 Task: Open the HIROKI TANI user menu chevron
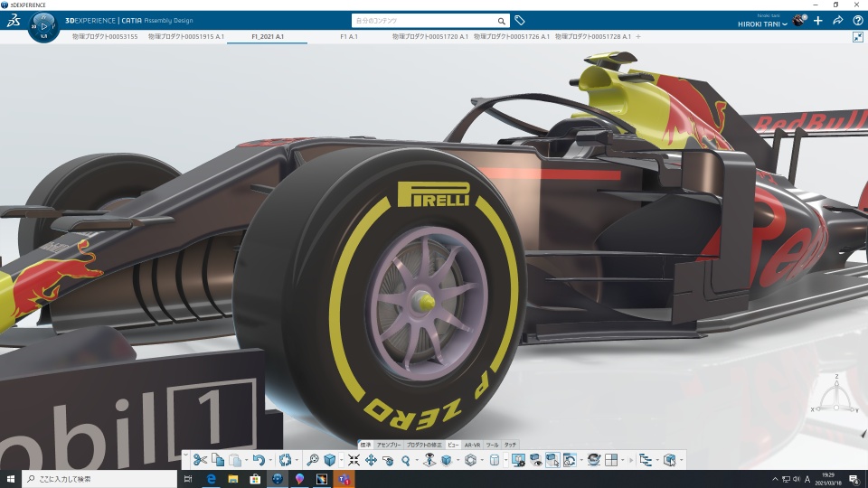click(x=785, y=24)
